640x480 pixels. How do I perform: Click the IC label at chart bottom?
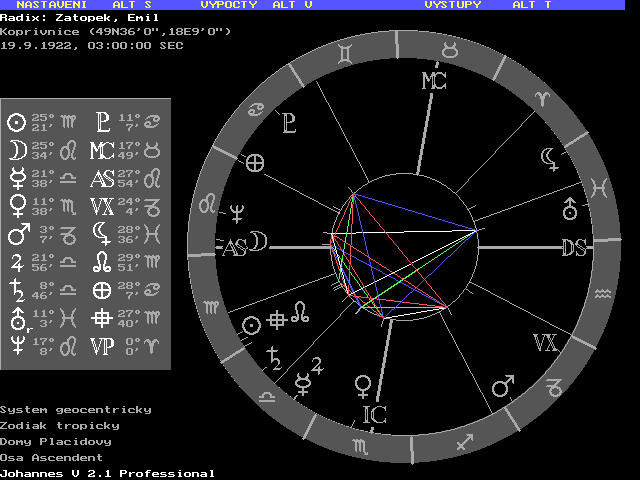tap(373, 413)
